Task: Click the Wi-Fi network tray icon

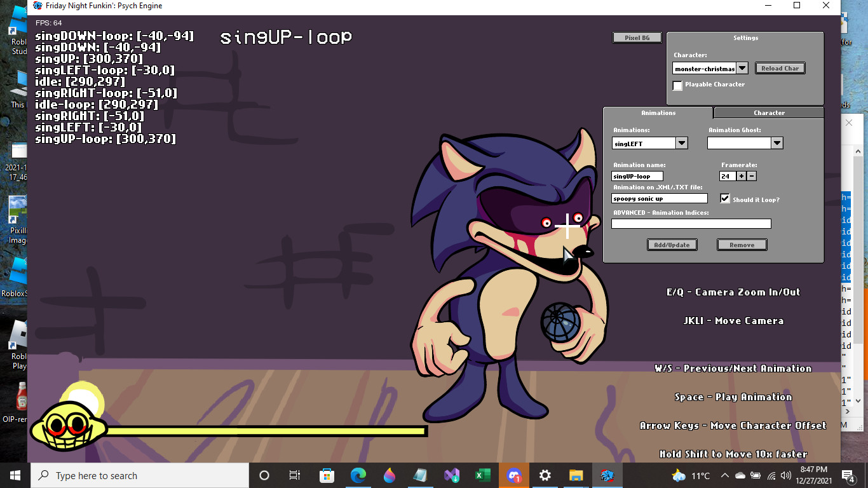Action: (771, 475)
